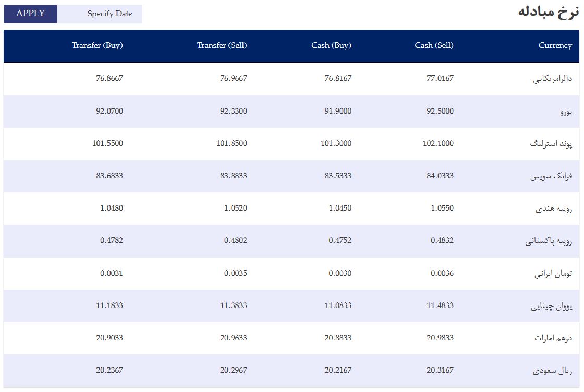Image resolution: width=584 pixels, height=392 pixels.
Task: Click transfer buy value 20.2367
Action: [110, 371]
